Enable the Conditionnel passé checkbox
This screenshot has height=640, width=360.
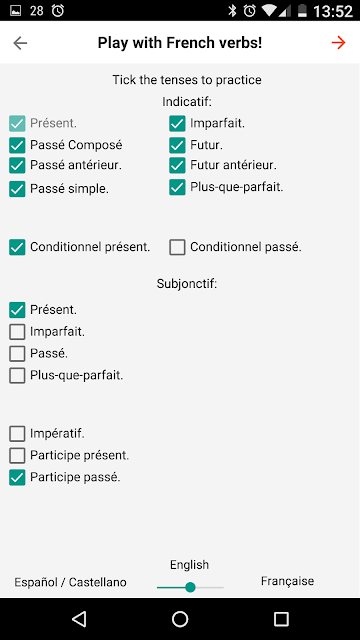tap(177, 247)
